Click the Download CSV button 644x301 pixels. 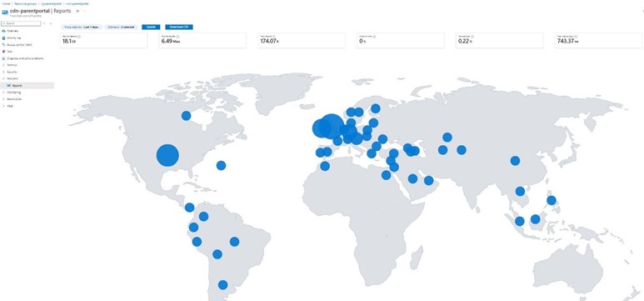178,28
